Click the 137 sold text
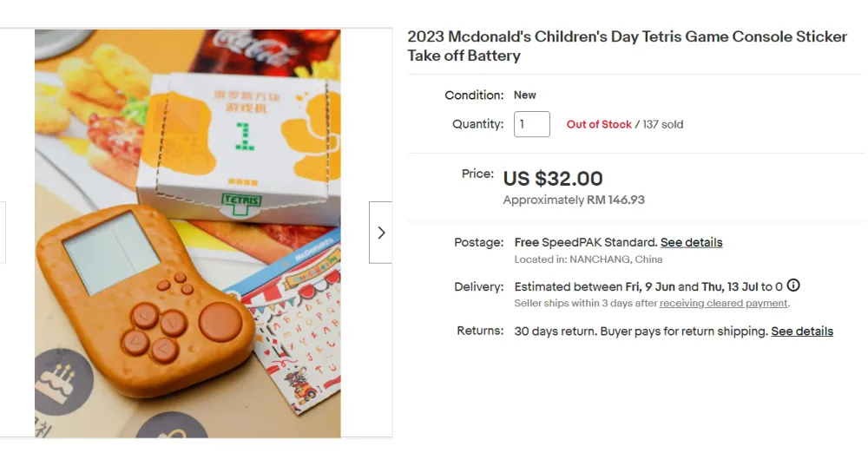 [x=662, y=124]
